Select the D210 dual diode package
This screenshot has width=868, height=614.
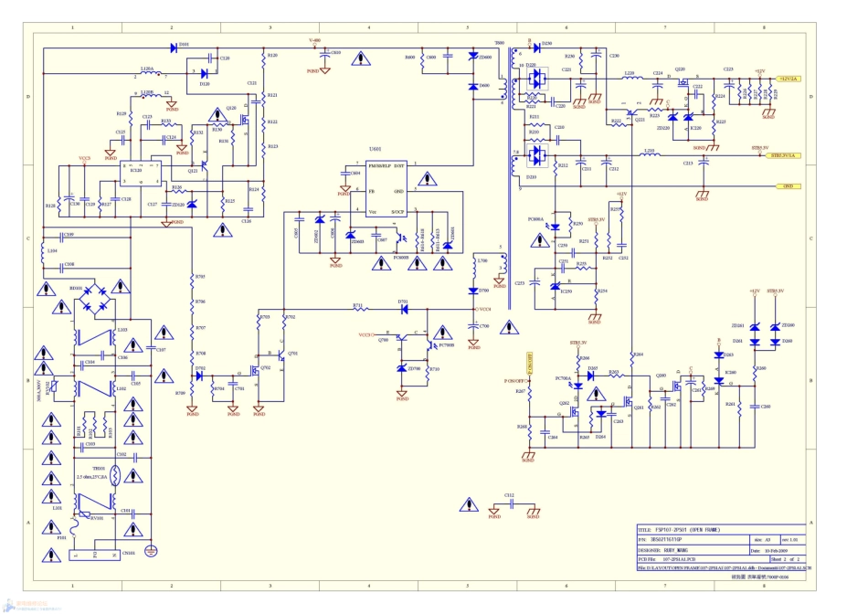(539, 158)
